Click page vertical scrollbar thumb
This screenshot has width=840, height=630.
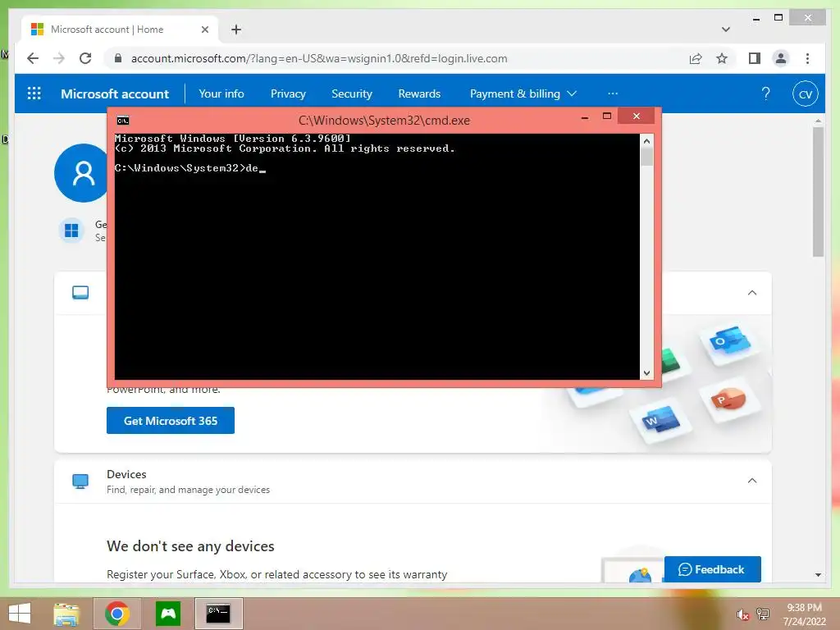coord(818,192)
